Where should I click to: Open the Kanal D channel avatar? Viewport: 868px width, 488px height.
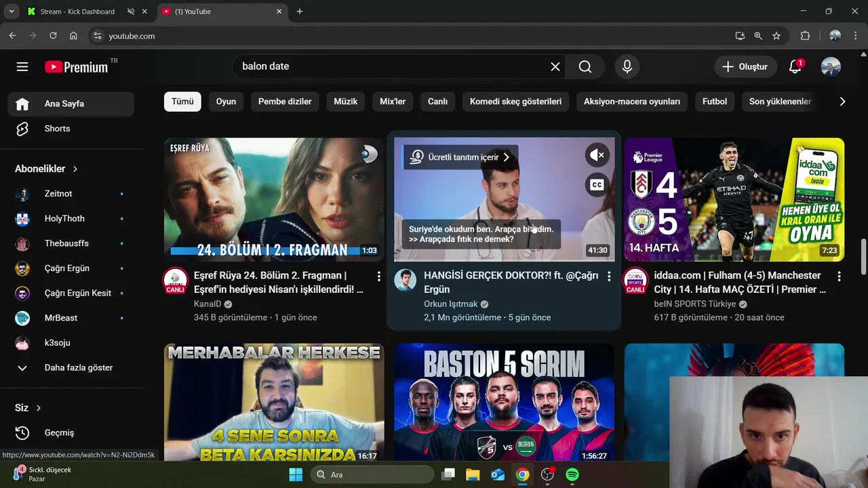175,281
